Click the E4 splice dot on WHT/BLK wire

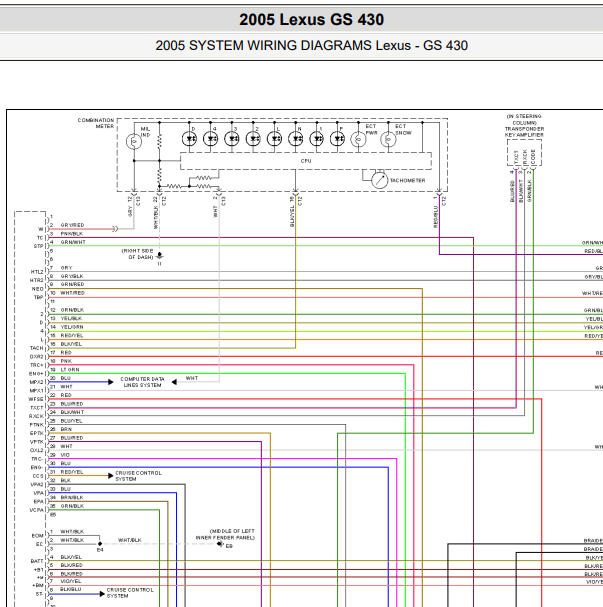(100, 544)
